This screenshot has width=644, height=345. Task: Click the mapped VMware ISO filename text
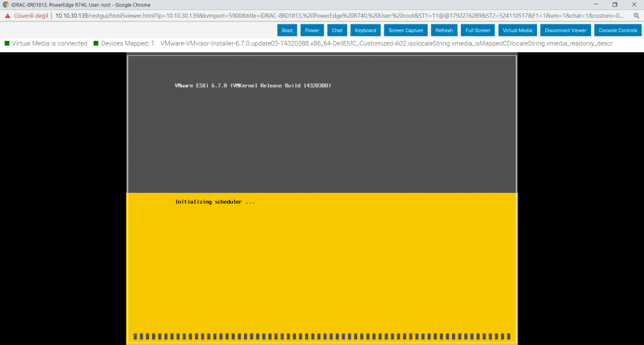click(386, 43)
